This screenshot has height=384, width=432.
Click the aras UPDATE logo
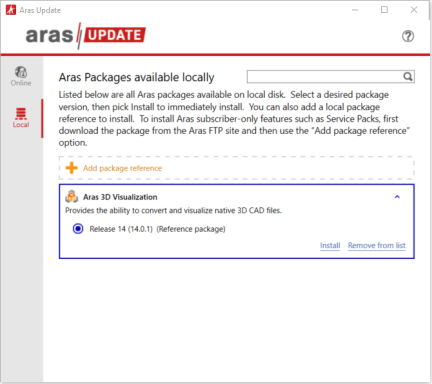[x=86, y=35]
